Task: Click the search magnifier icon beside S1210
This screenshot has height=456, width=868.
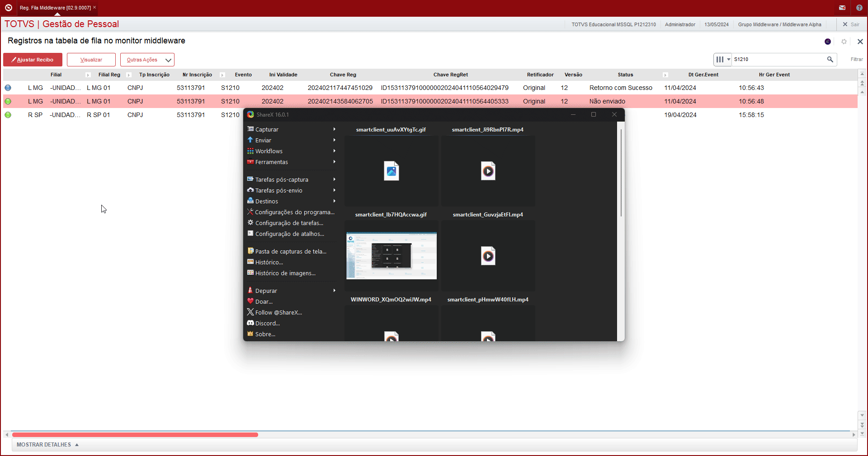Action: pos(830,59)
